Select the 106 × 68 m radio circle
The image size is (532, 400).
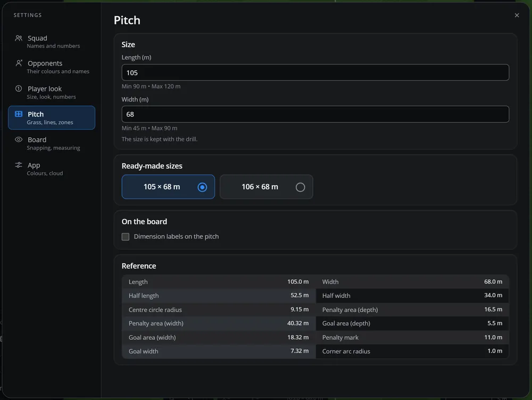click(300, 187)
